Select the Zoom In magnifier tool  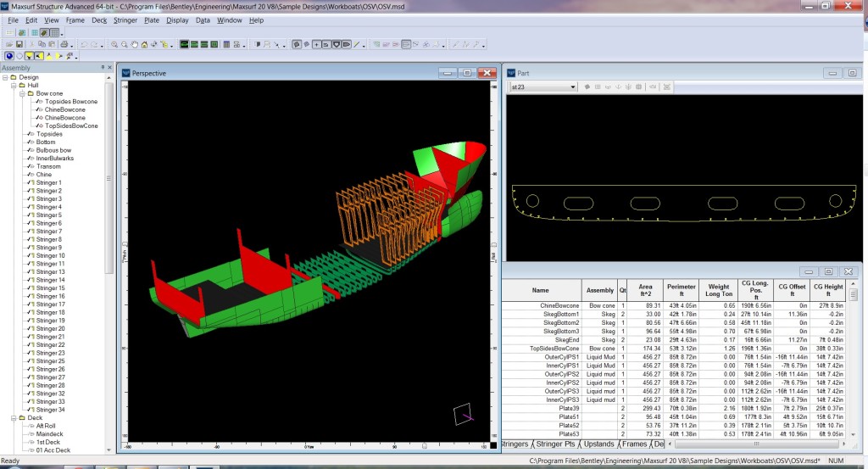click(114, 44)
